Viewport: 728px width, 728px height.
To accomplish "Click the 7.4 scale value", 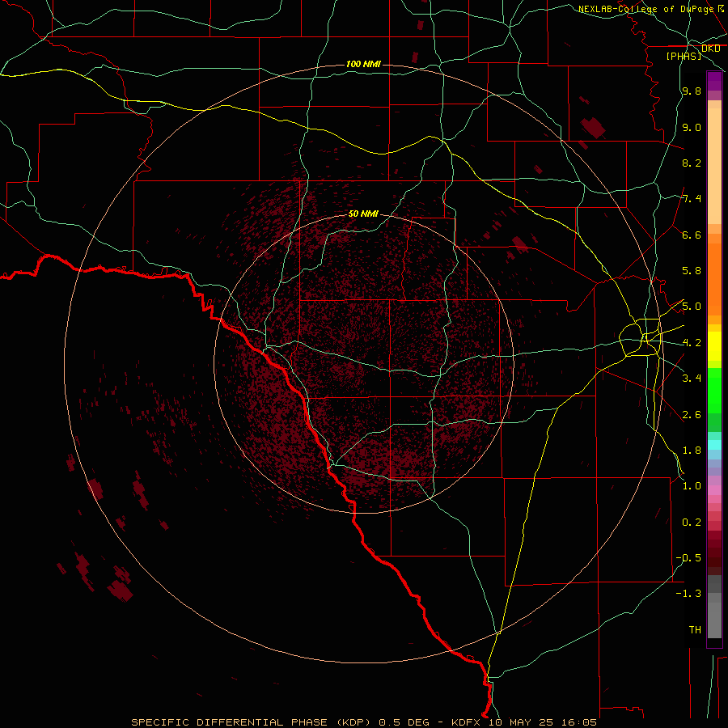I will tap(692, 199).
